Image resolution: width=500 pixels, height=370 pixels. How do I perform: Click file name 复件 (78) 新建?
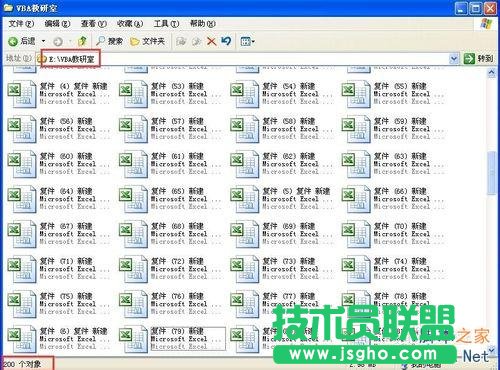pyautogui.click(x=400, y=296)
